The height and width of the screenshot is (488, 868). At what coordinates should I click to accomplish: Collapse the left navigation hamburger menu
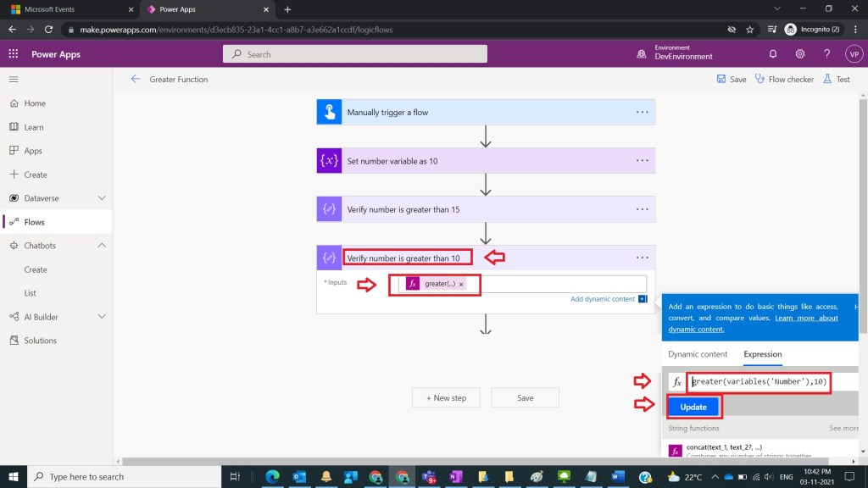point(14,79)
